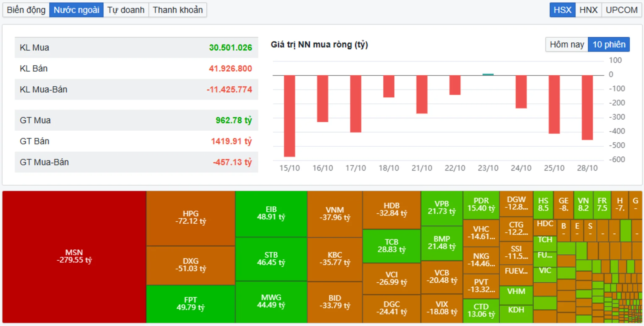The image size is (644, 326).
Task: Click the KBC -35.77 tỷ tile
Action: 335,259
